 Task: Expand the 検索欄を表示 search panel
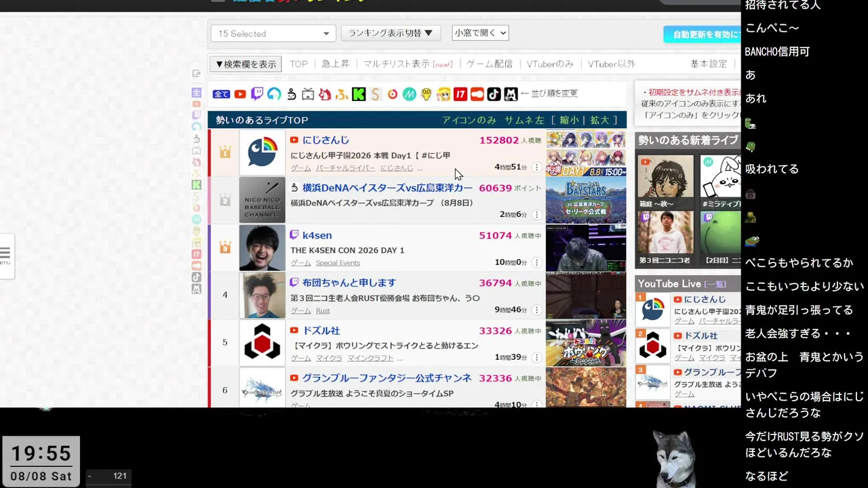(x=245, y=64)
